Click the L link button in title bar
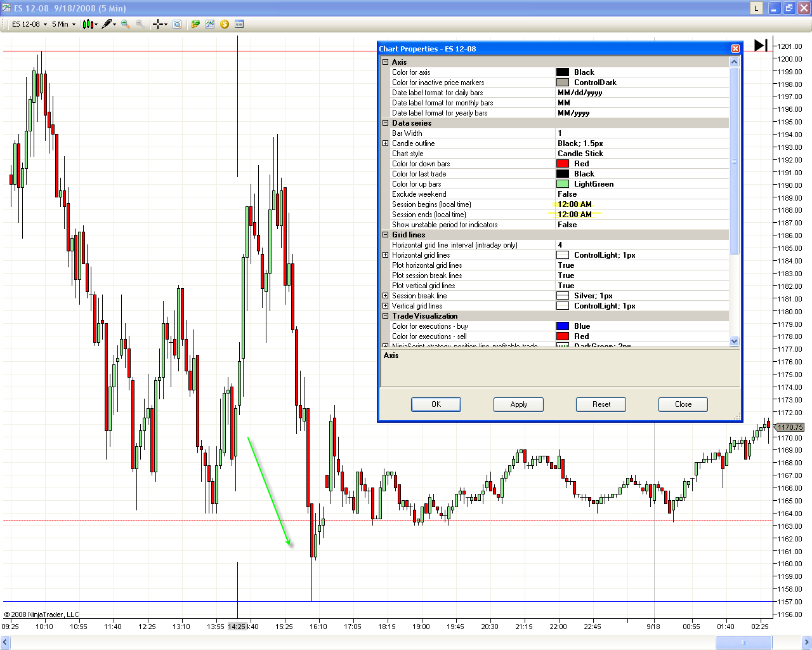Screen dimensions: 812x650 (756, 8)
